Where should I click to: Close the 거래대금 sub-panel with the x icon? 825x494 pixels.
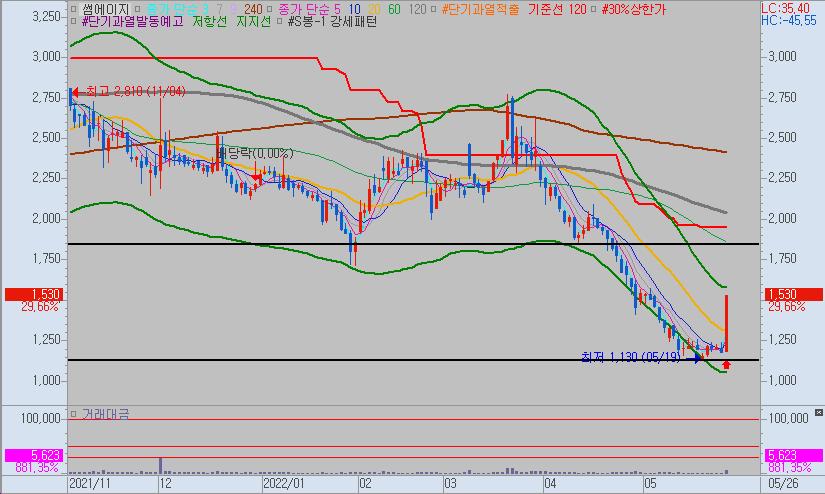point(819,412)
